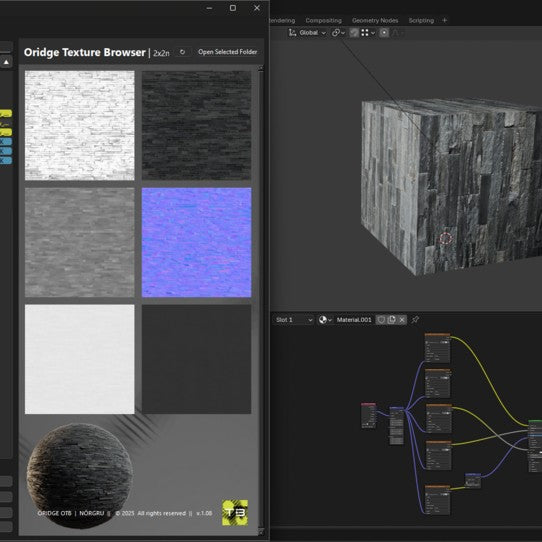Toggle the fake user shield icon

tap(381, 320)
